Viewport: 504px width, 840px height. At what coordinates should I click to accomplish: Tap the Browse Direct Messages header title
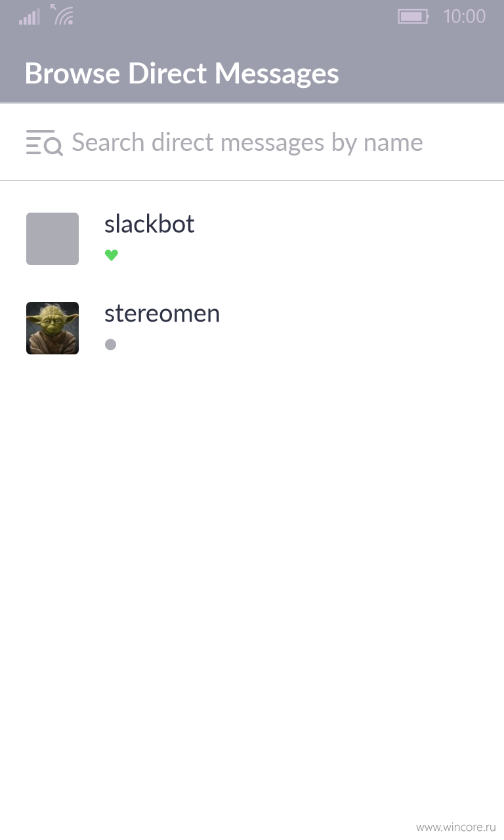182,73
